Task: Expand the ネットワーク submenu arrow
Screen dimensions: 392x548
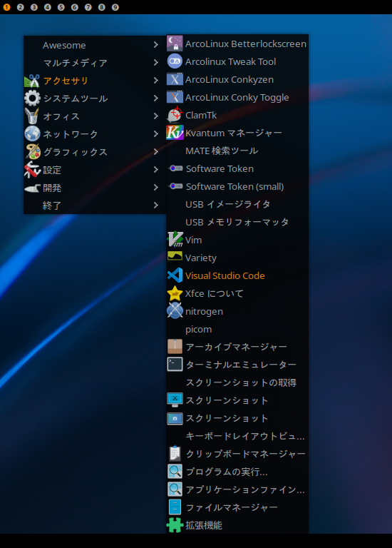Action: point(155,134)
